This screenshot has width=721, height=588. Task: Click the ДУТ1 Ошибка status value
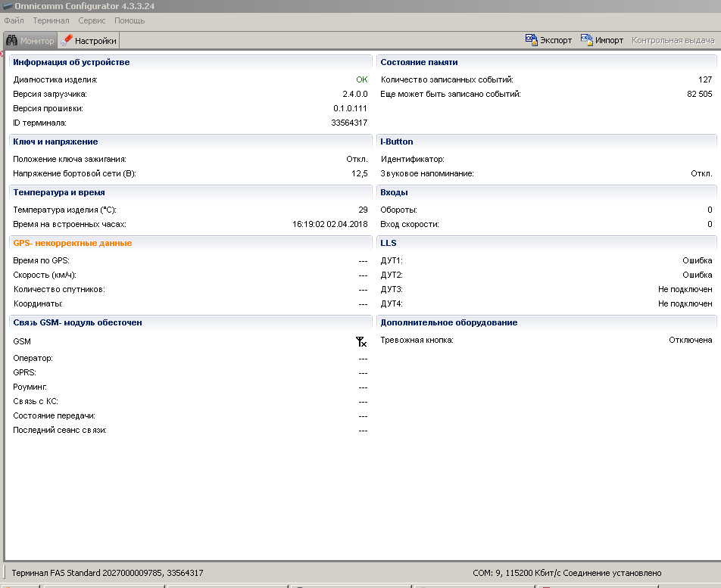click(x=697, y=260)
